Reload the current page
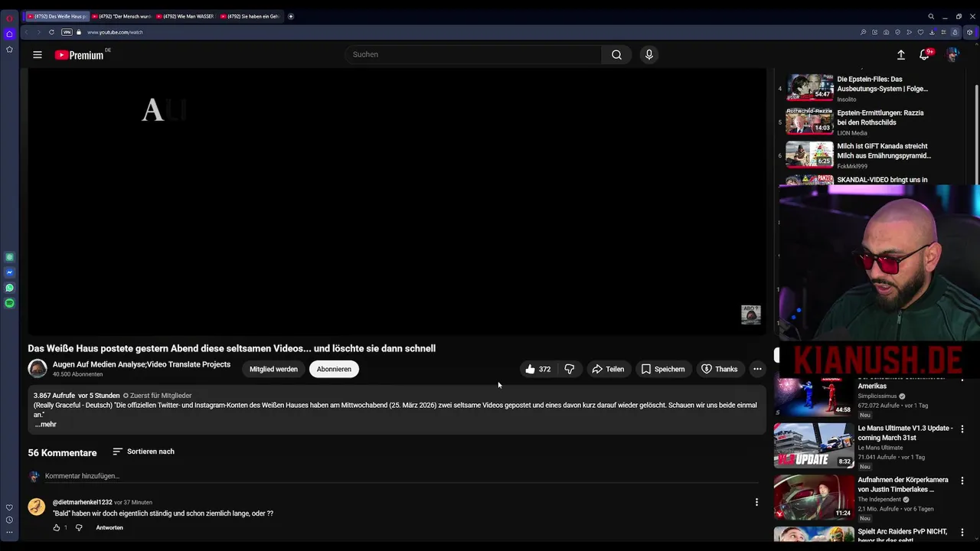The width and height of the screenshot is (980, 551). point(51,32)
